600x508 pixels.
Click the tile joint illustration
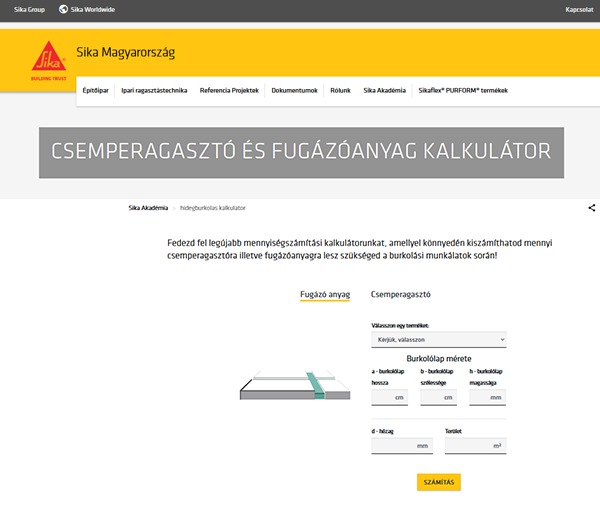tap(295, 385)
